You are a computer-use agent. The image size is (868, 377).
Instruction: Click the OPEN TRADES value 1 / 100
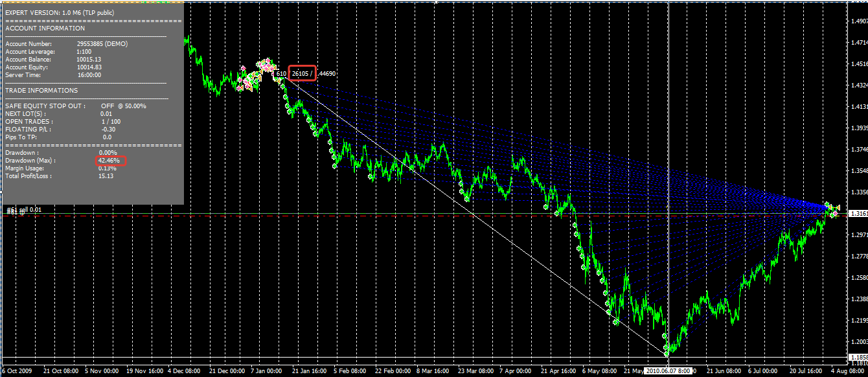(111, 121)
